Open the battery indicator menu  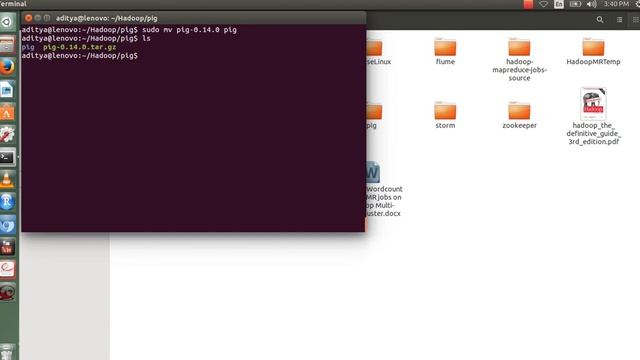[x=575, y=4]
